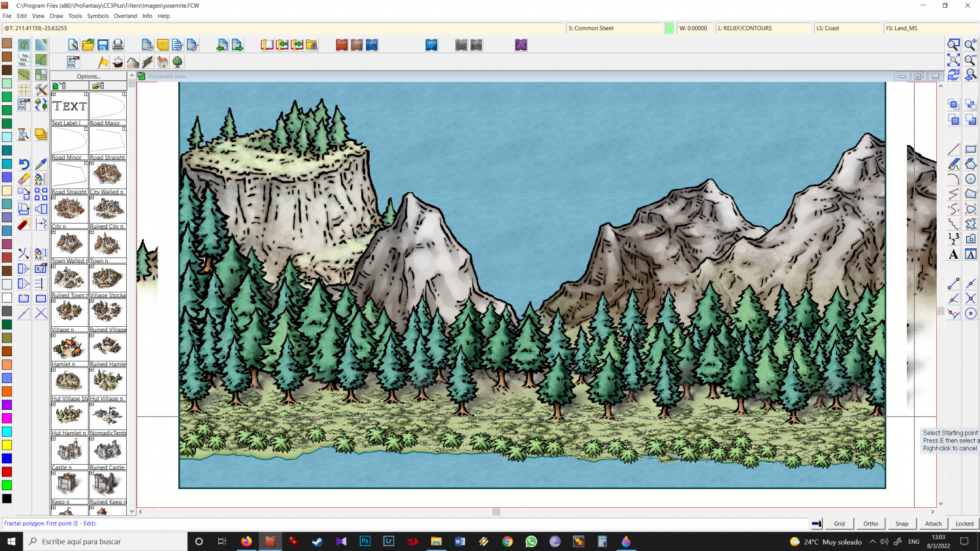
Task: Click the hammer and wrench tools icon
Action: click(41, 90)
